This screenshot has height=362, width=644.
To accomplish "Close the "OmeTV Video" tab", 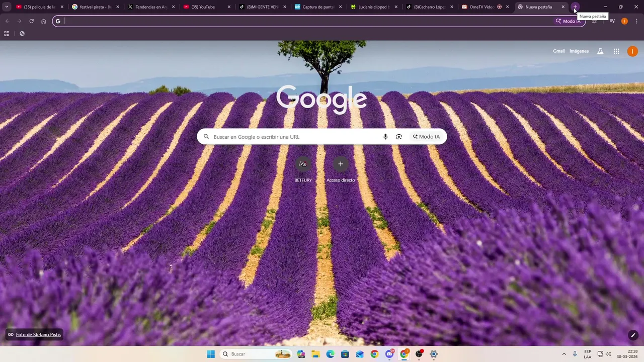I will coord(507,7).
